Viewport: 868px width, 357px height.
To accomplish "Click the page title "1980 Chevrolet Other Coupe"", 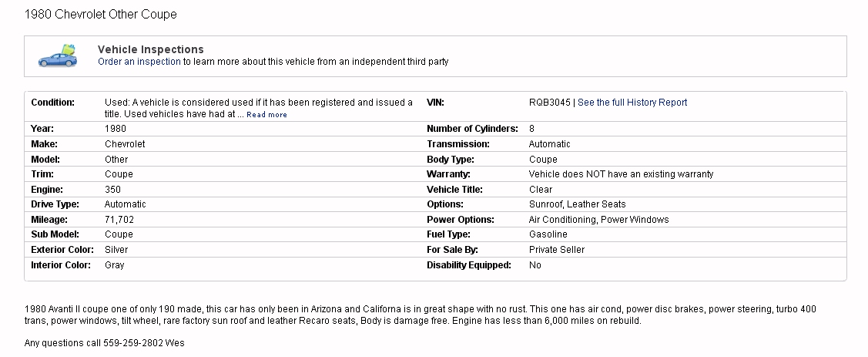I will (x=101, y=15).
